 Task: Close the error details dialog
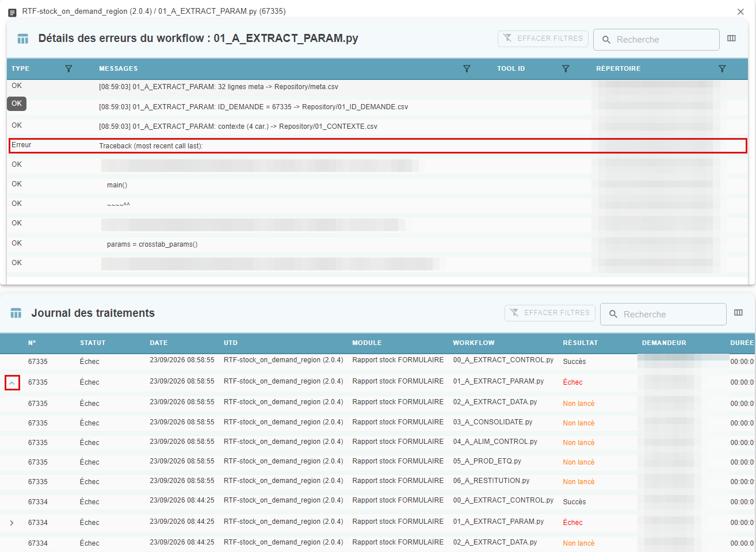[740, 11]
